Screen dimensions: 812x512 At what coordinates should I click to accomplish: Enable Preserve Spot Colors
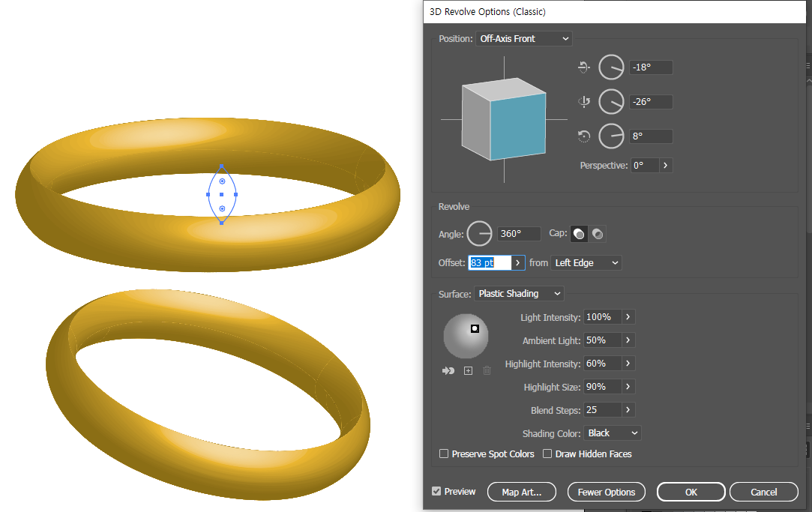[444, 454]
